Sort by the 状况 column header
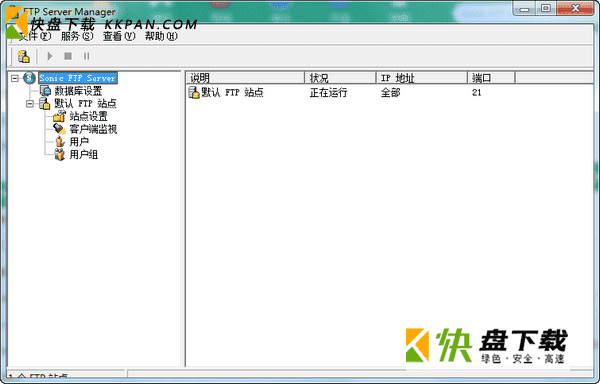This screenshot has width=600, height=384. pyautogui.click(x=340, y=78)
